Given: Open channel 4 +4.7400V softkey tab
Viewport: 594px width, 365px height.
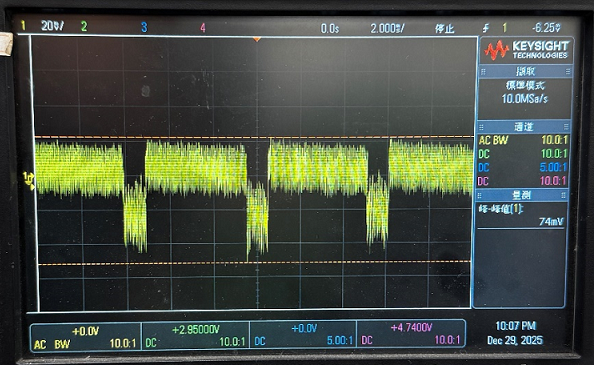Looking at the screenshot, I should click(x=411, y=334).
